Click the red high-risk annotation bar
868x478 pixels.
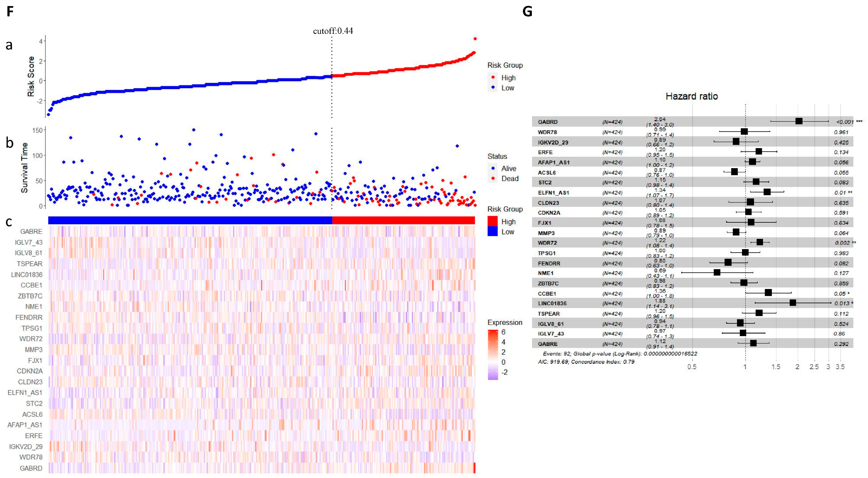point(403,220)
